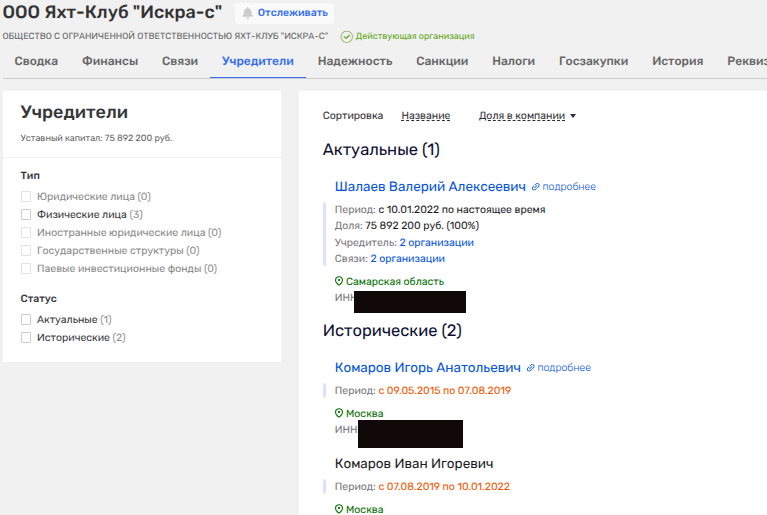Screen dimensions: 767x515
Task: Sort founders by Название
Action: click(425, 116)
